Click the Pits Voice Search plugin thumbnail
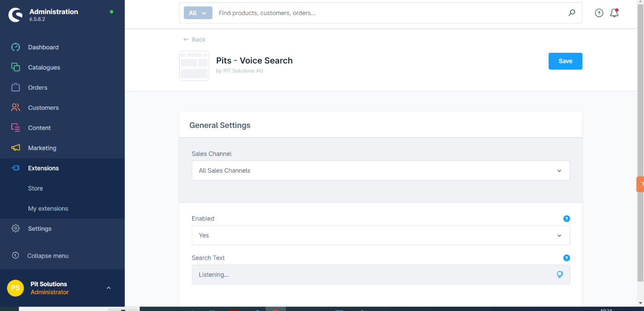 (x=194, y=66)
